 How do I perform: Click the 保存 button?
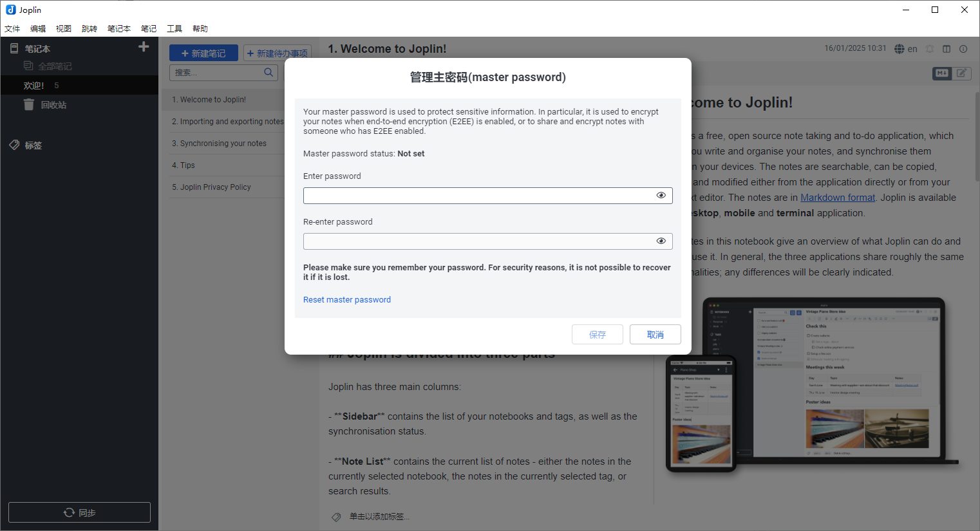point(598,335)
